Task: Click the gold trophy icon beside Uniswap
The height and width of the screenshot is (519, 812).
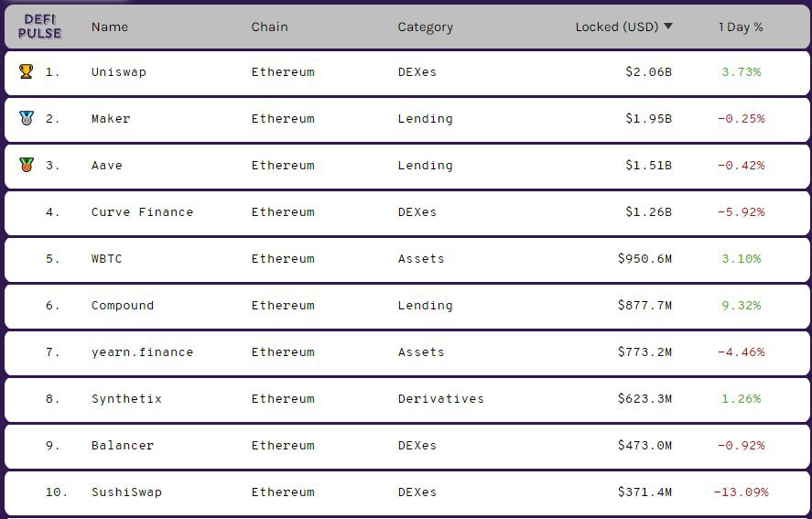Action: pos(25,71)
